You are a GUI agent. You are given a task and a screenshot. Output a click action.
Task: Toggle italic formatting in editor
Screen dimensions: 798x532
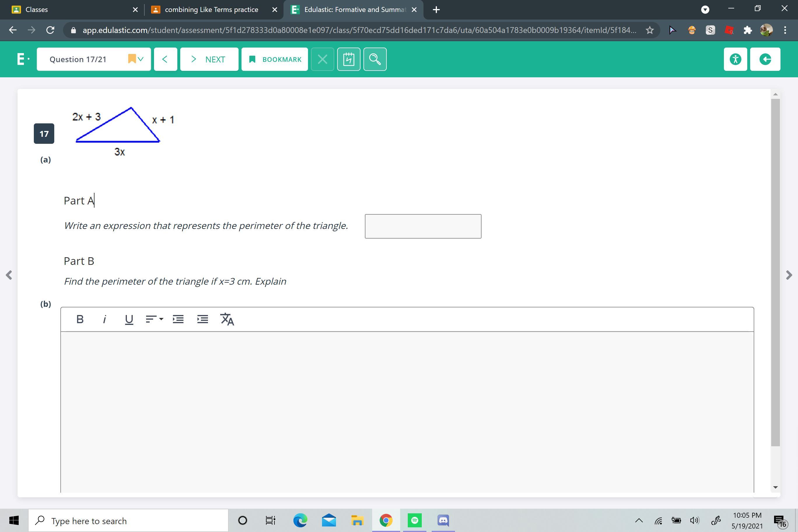(104, 319)
